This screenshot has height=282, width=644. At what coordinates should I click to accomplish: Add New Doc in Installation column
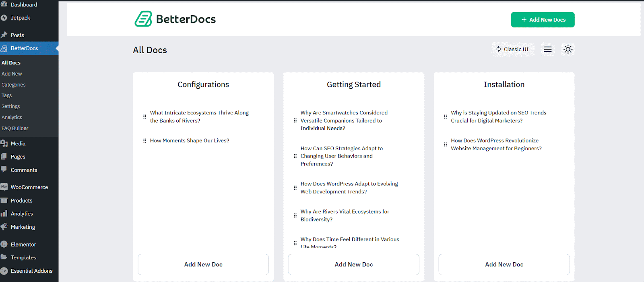504,264
